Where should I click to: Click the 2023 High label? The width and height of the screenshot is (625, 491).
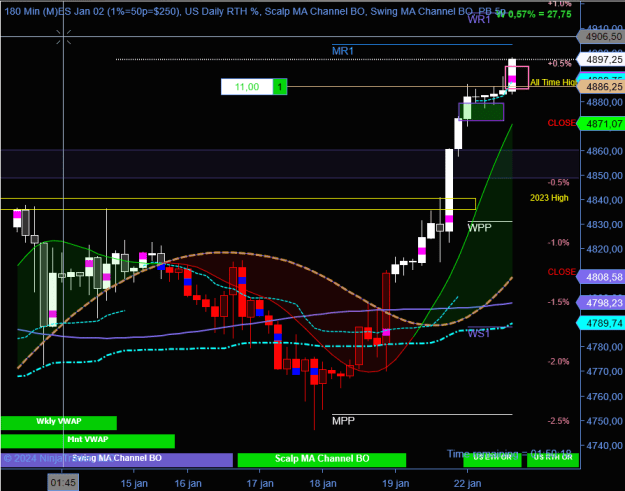click(x=549, y=198)
